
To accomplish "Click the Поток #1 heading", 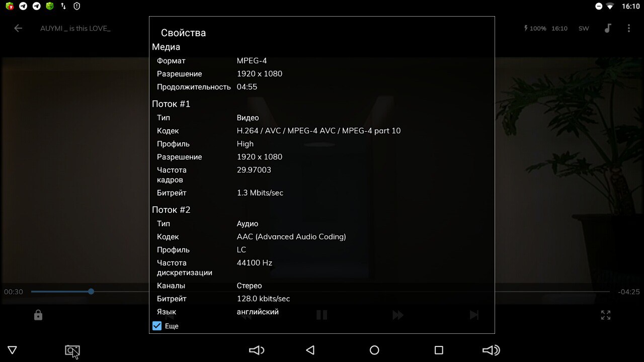I will click(x=171, y=104).
